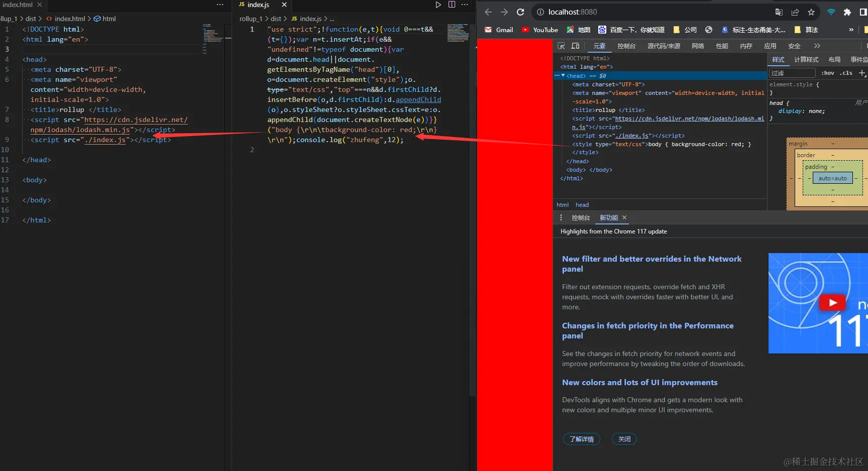868x471 pixels.
Task: Toggle Chrome side panel icon
Action: [x=863, y=12]
